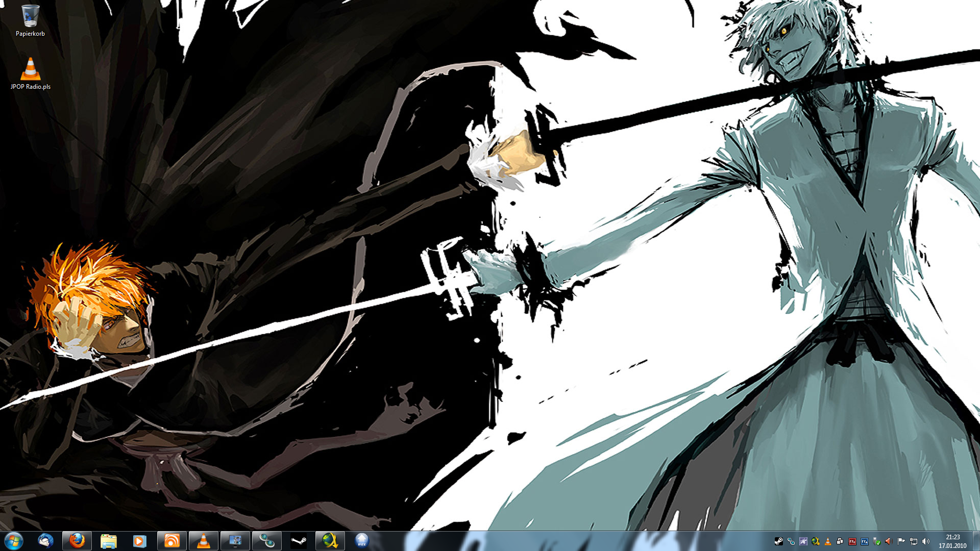Open Windows Explorer from the taskbar

pyautogui.click(x=109, y=540)
